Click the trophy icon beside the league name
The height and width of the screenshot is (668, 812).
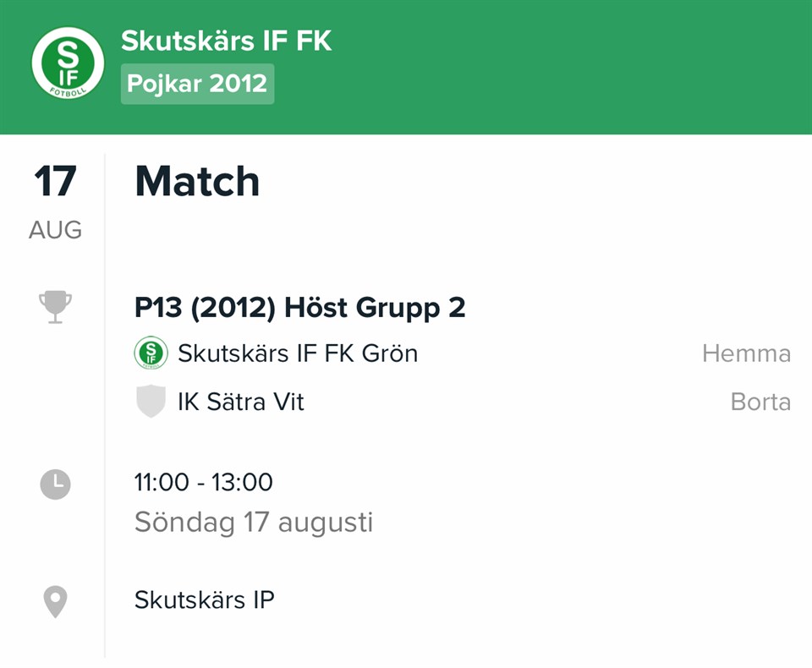click(56, 308)
